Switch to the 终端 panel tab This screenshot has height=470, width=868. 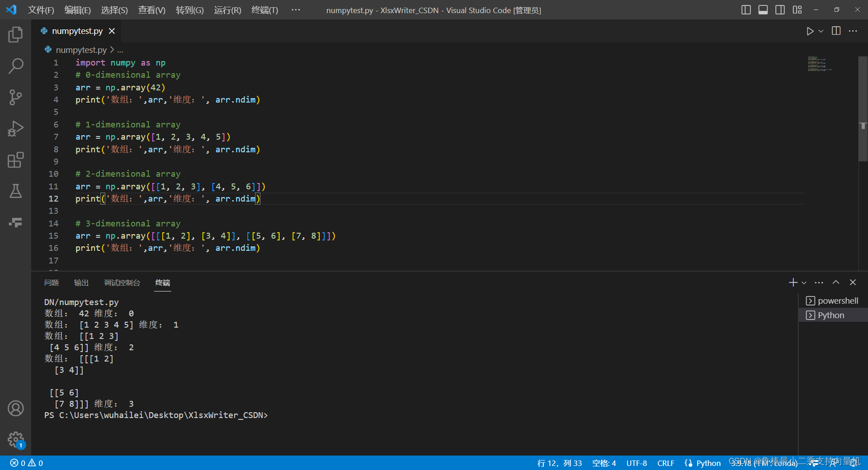163,282
